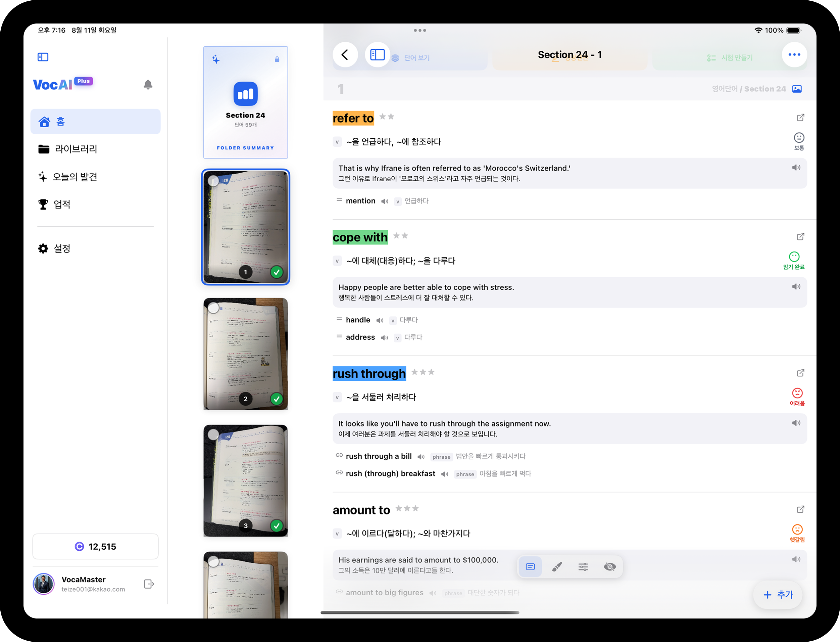840x642 pixels.
Task: Tap the sparkle AI icon on folder card
Action: point(216,59)
